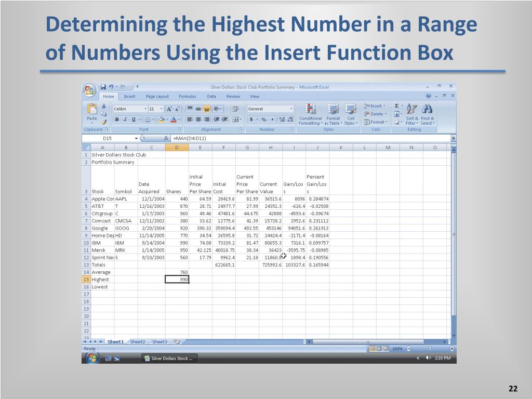Open the Fill Color button

[x=162, y=119]
